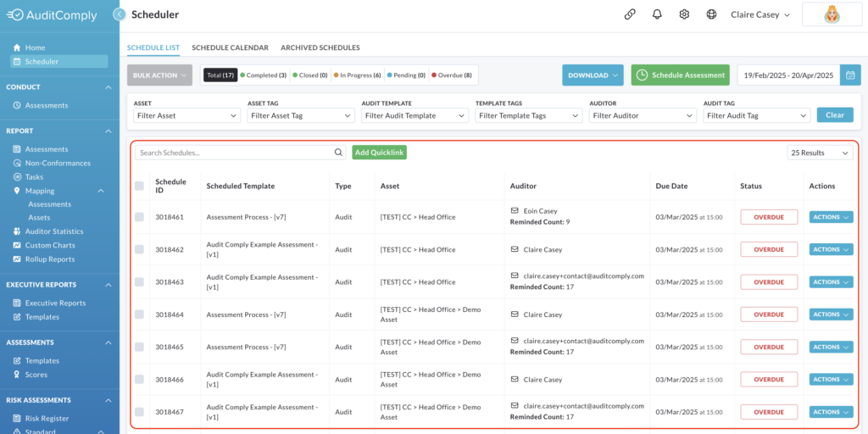Click the Mapping pin icon
Screen dimensions: 868x434
pyautogui.click(x=17, y=191)
